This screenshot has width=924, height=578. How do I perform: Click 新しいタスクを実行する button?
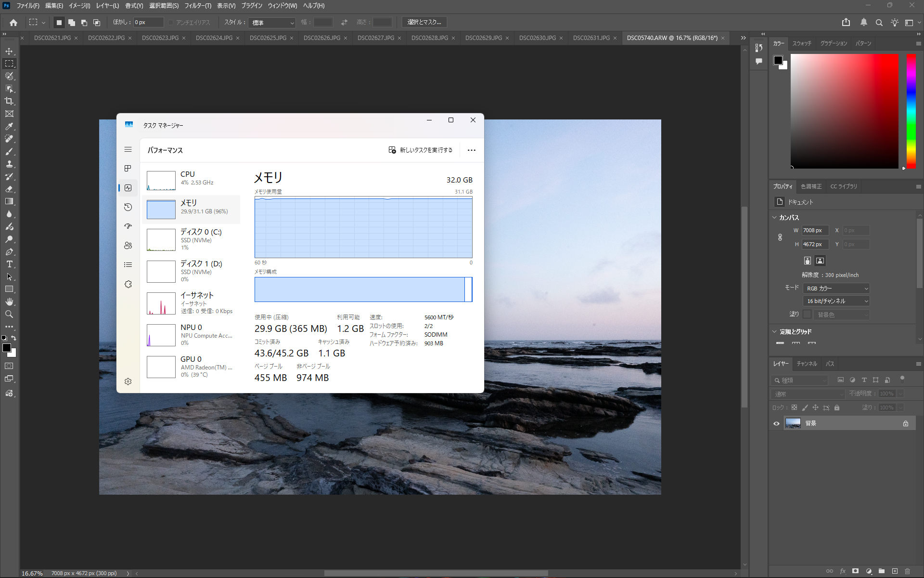421,150
